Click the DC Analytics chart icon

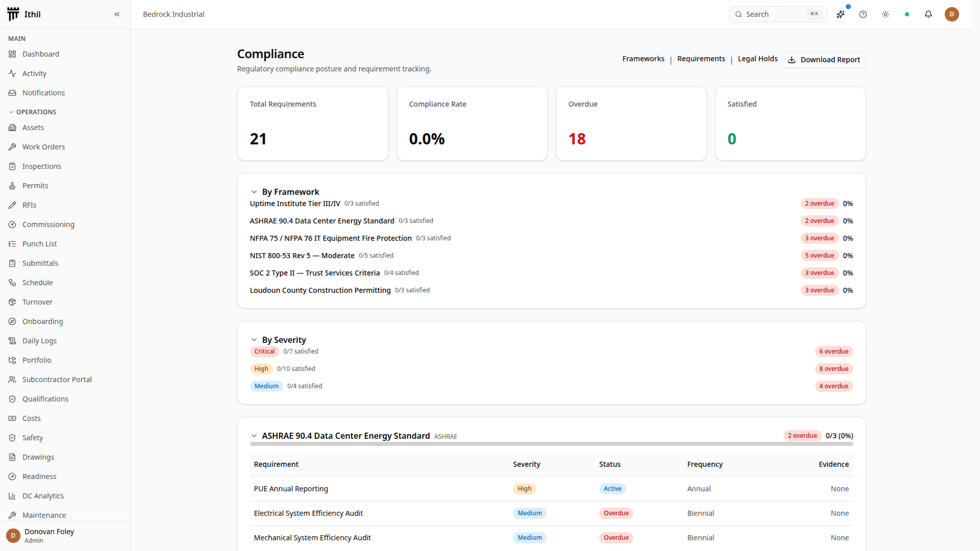click(x=12, y=496)
